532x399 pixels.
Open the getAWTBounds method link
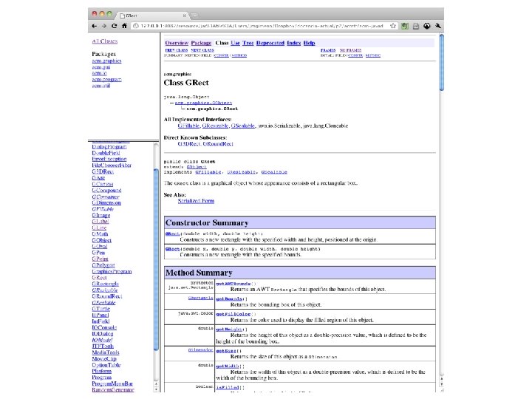pos(233,284)
